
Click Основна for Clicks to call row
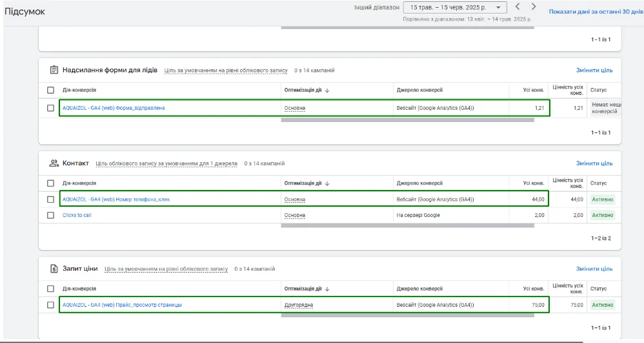tap(294, 215)
